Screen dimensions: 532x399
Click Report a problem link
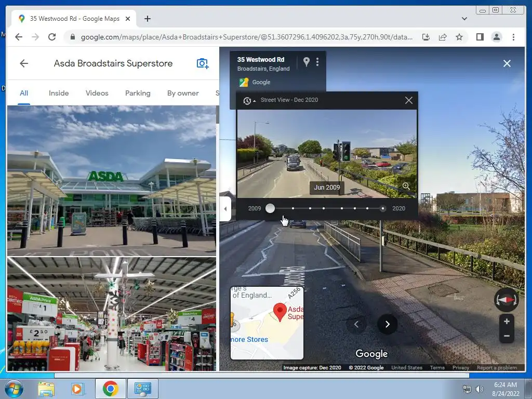tap(497, 367)
